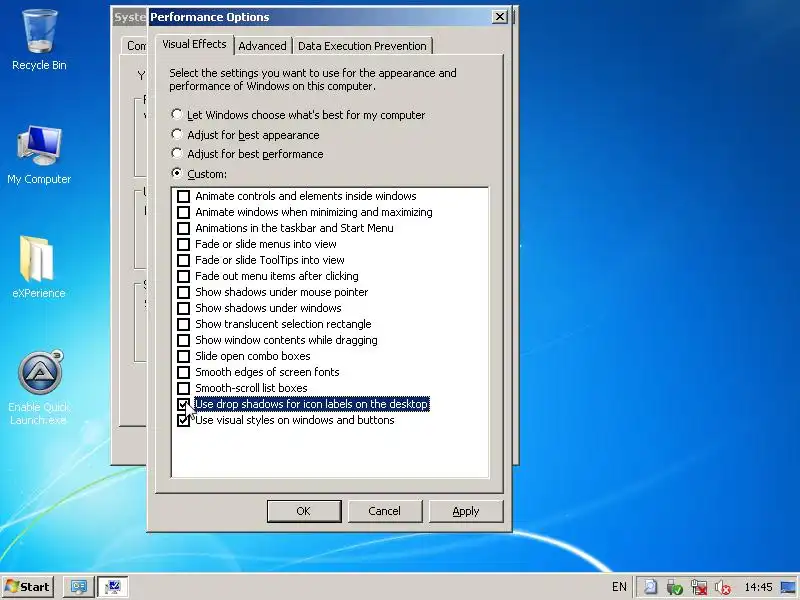Click the EN language indicator
Image resolution: width=800 pixels, height=600 pixels.
pyautogui.click(x=619, y=587)
